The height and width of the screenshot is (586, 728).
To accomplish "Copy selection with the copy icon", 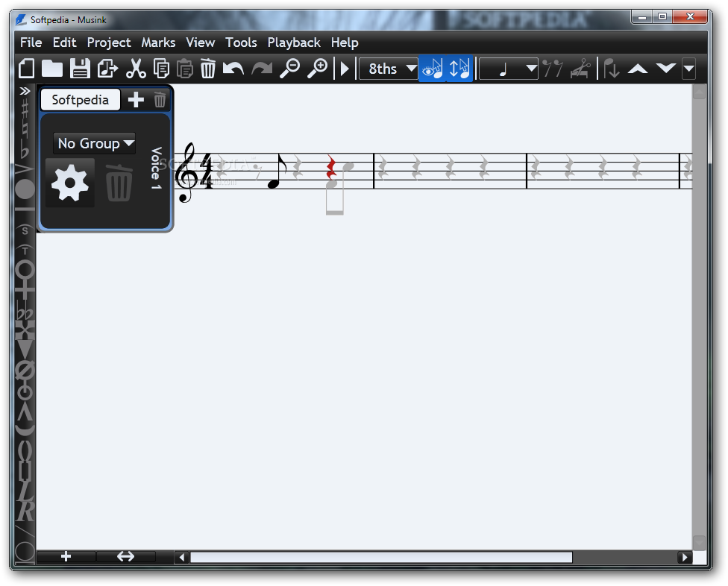I will coord(161,69).
